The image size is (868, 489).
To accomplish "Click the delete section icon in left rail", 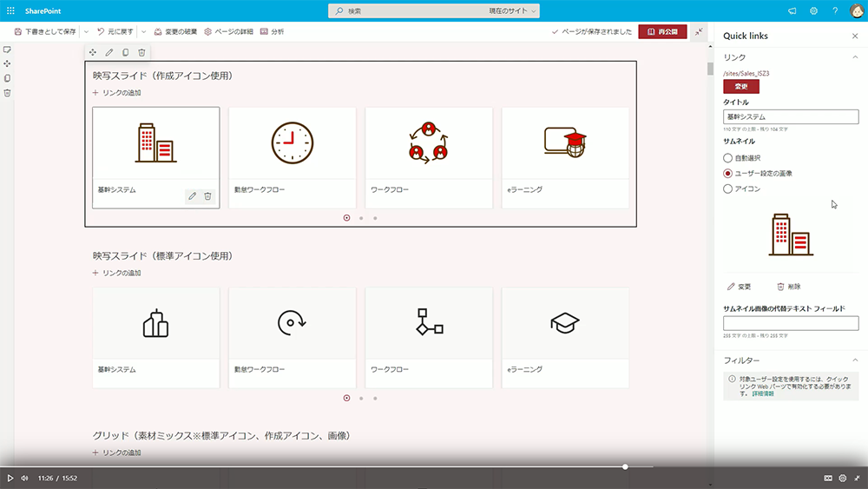I will coord(7,93).
